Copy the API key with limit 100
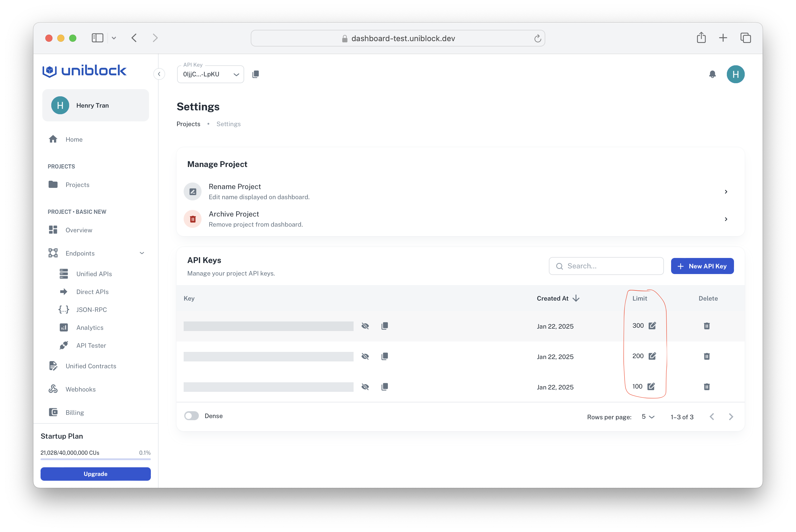 (x=384, y=387)
